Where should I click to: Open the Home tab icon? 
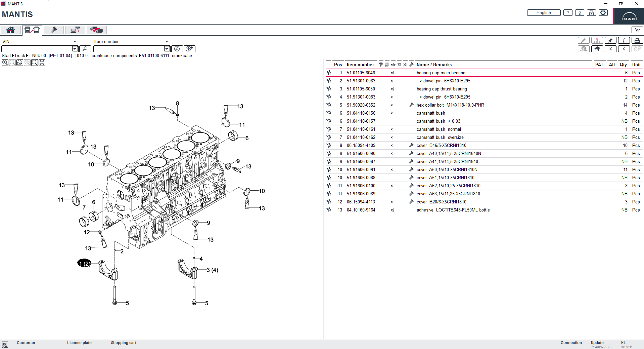pyautogui.click(x=11, y=30)
